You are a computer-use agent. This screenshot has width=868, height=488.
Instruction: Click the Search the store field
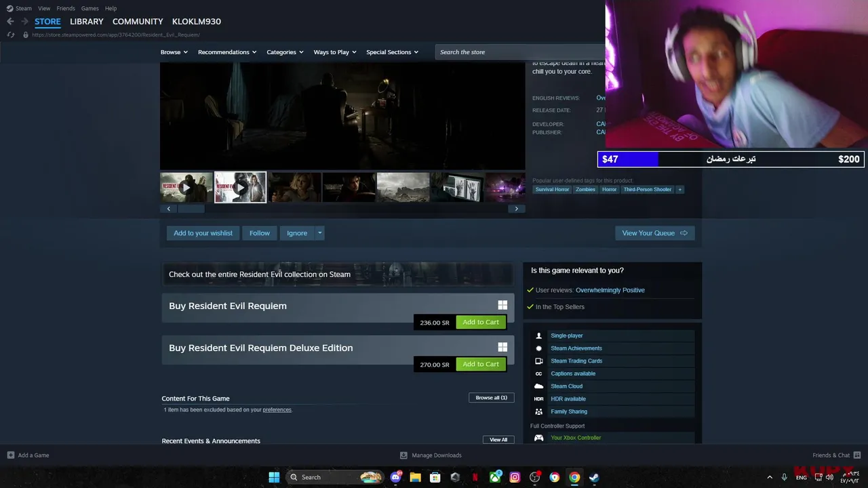519,52
